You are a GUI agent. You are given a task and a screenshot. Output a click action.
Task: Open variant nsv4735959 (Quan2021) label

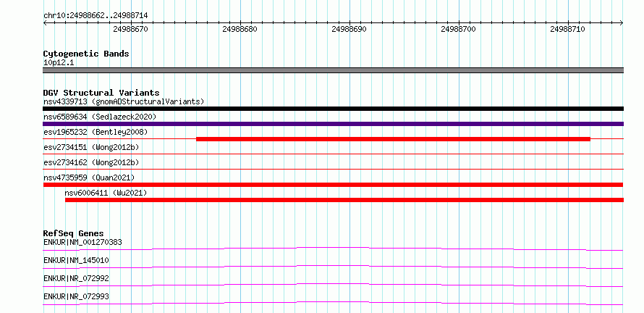(89, 178)
